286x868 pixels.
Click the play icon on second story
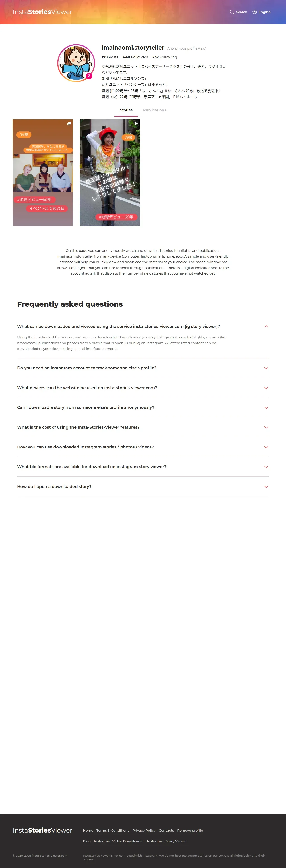[136, 124]
